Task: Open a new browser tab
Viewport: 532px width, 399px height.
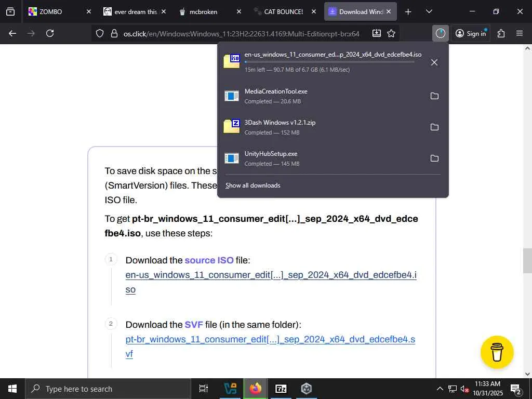Action: click(408, 11)
